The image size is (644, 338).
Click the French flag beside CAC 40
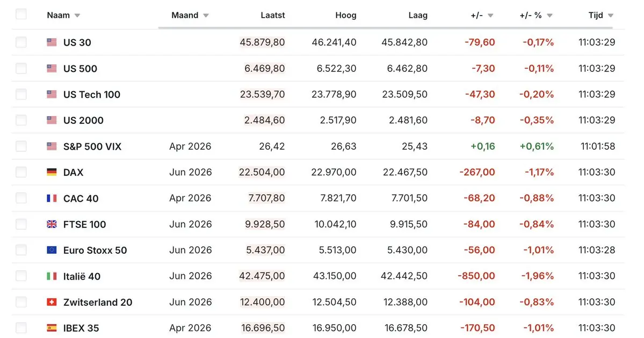click(52, 199)
